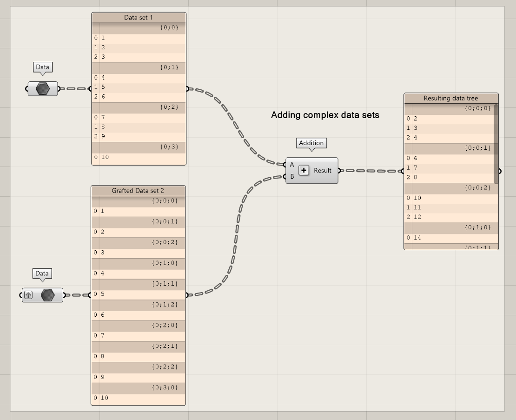Select the Data set 1 panel header
The height and width of the screenshot is (420, 516).
(x=139, y=16)
